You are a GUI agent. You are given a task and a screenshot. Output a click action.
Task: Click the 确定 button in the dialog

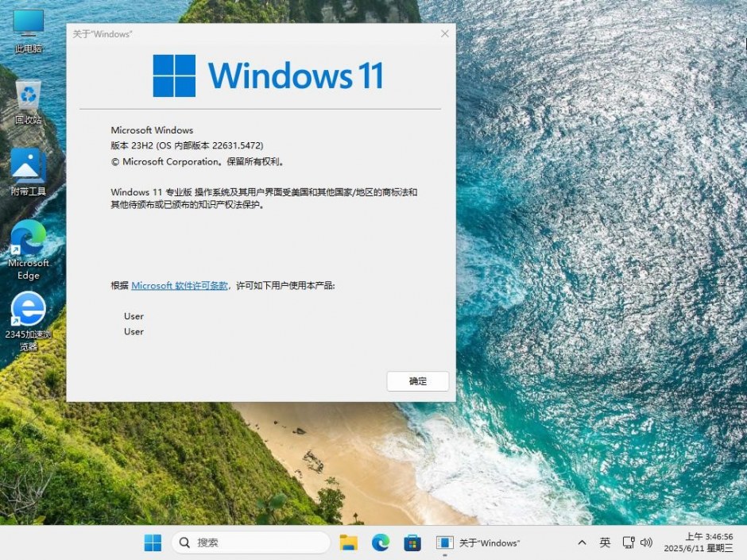(x=418, y=381)
